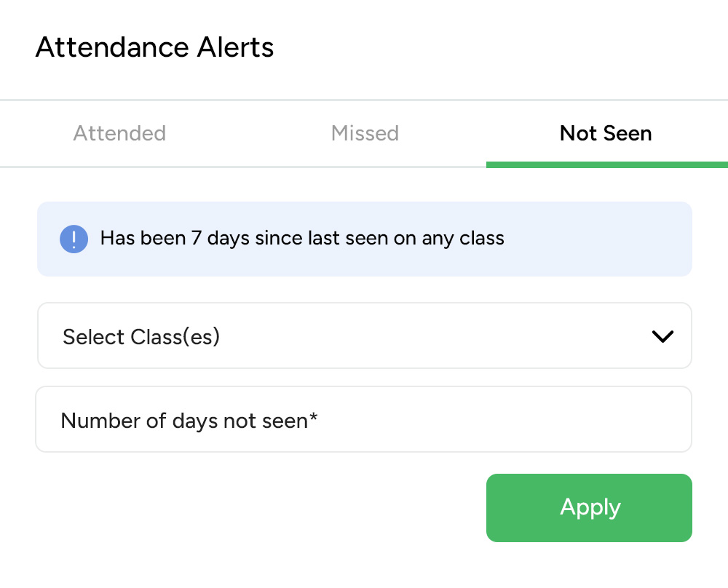
Task: Click the empty area of the class selector box
Action: pyautogui.click(x=437, y=336)
